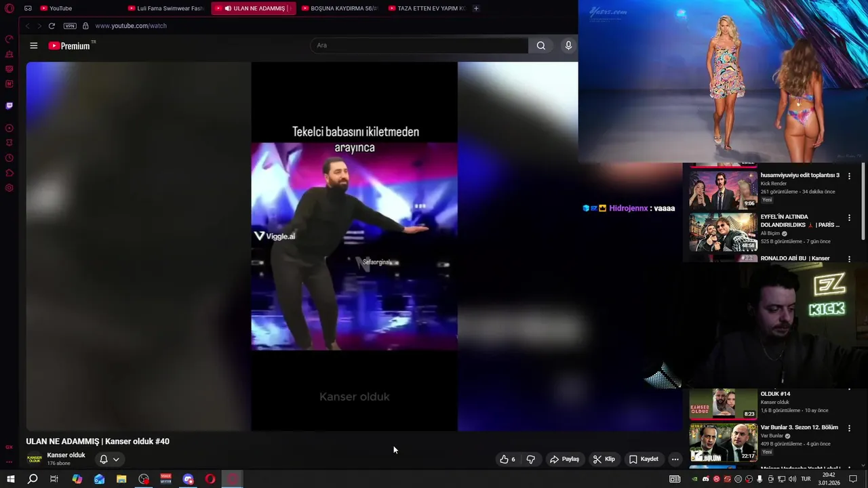This screenshot has width=868, height=488.
Task: Open 'OLDUK #14' video thumbnail
Action: tap(723, 404)
